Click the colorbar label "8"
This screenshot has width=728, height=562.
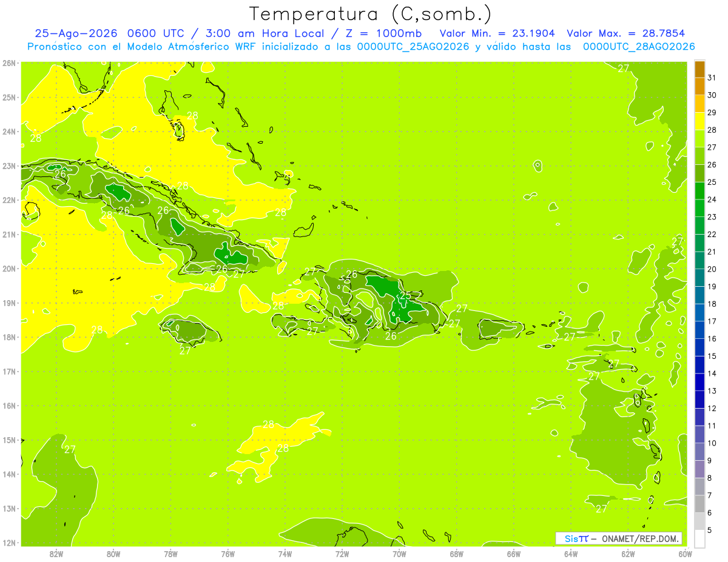pos(710,478)
